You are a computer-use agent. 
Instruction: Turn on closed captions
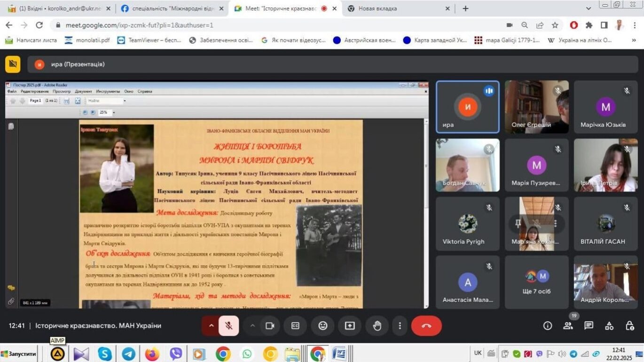point(295,326)
